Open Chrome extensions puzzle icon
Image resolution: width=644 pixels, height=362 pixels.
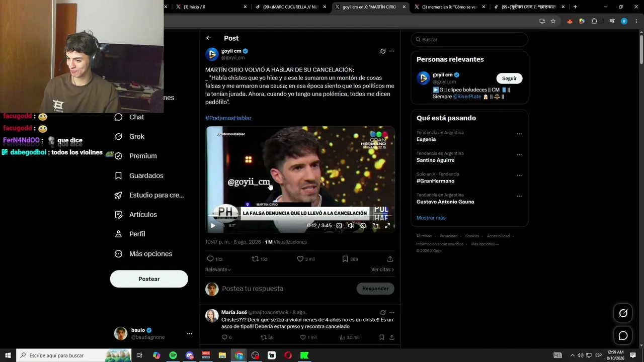click(x=594, y=21)
